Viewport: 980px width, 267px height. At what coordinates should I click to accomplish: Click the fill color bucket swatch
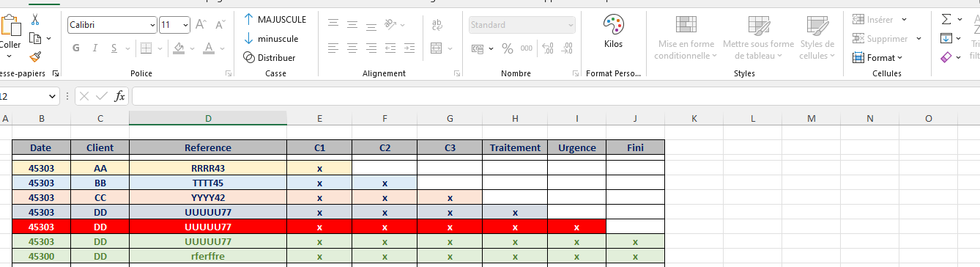(x=178, y=48)
